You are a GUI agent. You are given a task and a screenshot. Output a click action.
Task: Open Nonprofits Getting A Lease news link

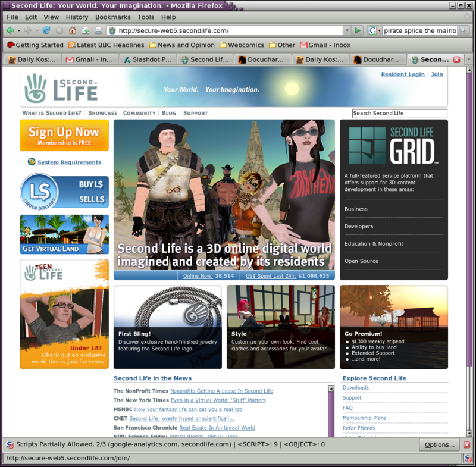pyautogui.click(x=221, y=391)
